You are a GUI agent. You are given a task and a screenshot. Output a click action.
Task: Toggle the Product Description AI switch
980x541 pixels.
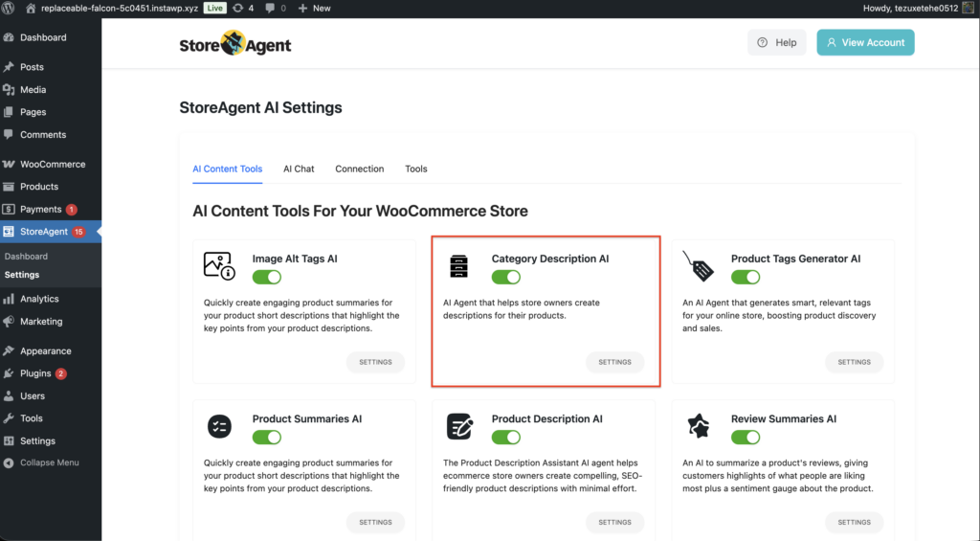[506, 437]
